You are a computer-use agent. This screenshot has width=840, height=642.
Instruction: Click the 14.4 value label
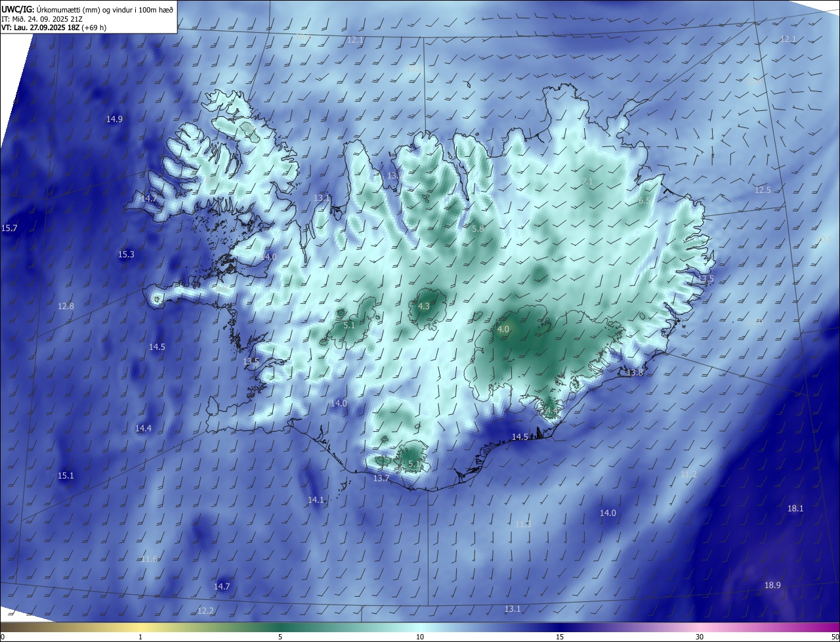point(143,428)
